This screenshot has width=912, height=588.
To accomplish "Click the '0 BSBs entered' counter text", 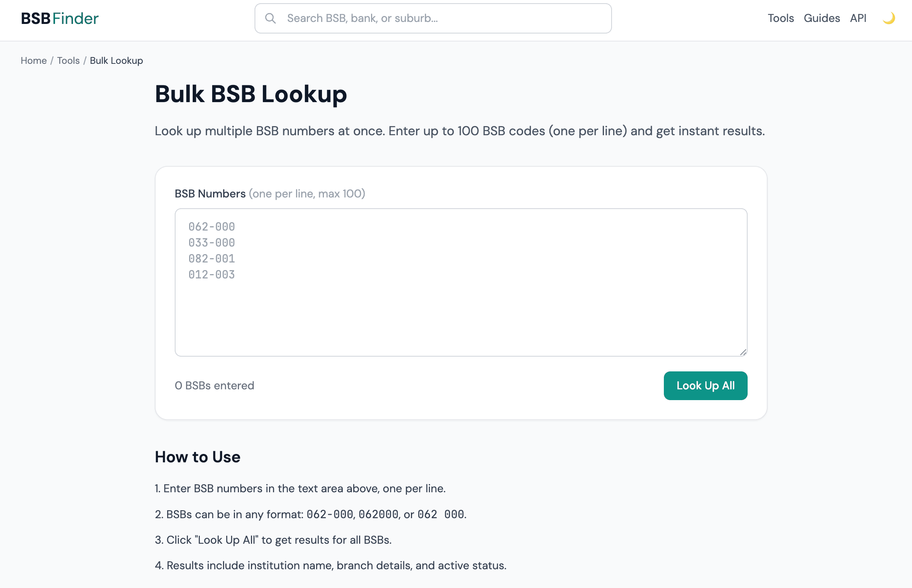I will [x=214, y=385].
